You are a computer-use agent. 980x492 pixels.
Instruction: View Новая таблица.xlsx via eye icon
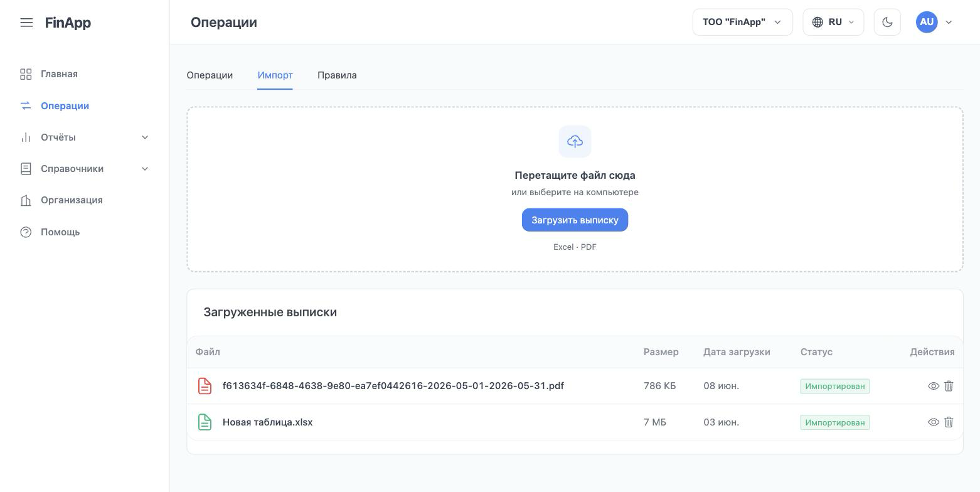(934, 422)
